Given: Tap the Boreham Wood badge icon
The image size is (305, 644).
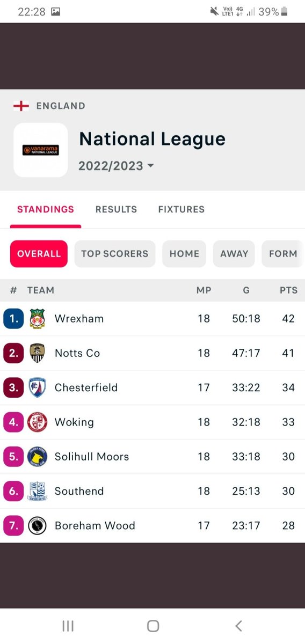Looking at the screenshot, I should [x=38, y=525].
